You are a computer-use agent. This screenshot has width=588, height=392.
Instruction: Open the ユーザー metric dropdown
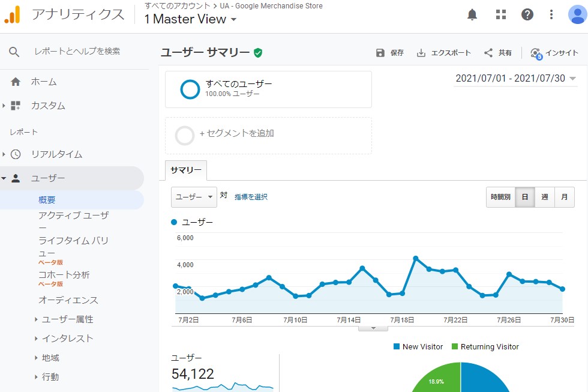click(x=194, y=197)
